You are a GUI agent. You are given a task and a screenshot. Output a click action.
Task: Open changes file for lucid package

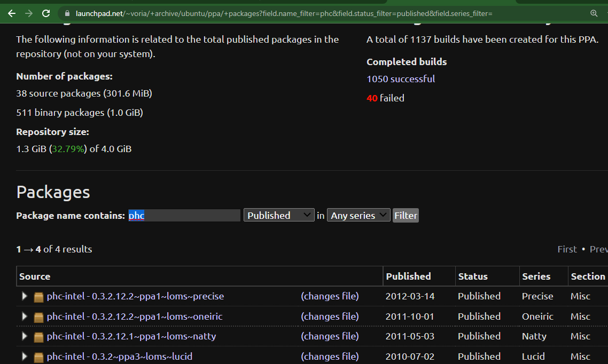click(330, 356)
